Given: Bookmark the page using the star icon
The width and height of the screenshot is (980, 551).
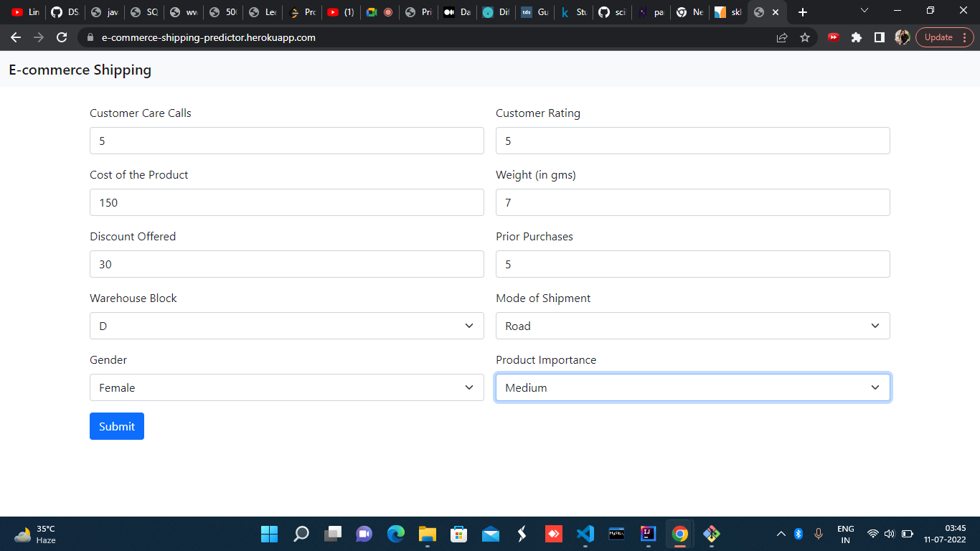Looking at the screenshot, I should tap(805, 37).
